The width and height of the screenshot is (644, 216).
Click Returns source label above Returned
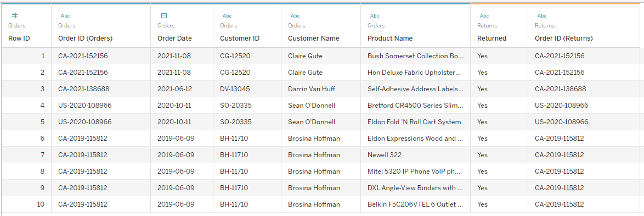[x=487, y=25]
